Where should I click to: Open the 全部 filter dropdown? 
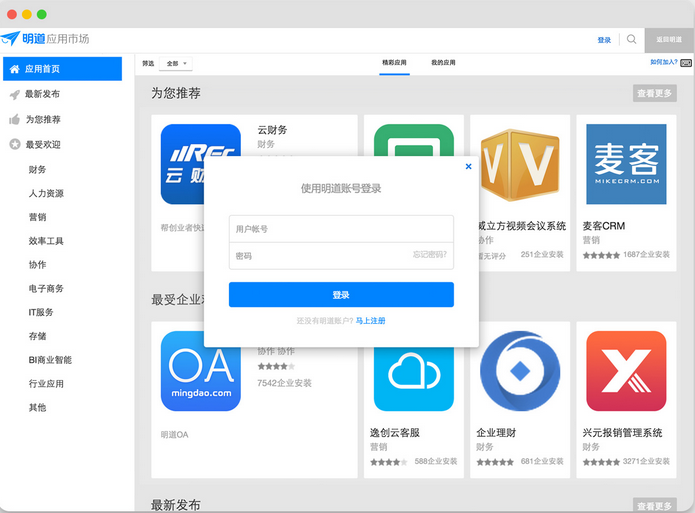pos(176,63)
